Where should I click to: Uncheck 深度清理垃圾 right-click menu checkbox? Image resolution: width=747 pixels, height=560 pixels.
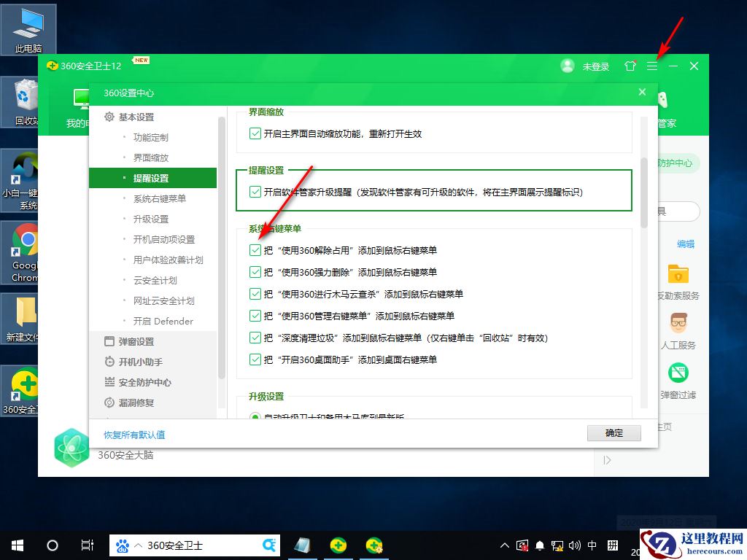[255, 338]
